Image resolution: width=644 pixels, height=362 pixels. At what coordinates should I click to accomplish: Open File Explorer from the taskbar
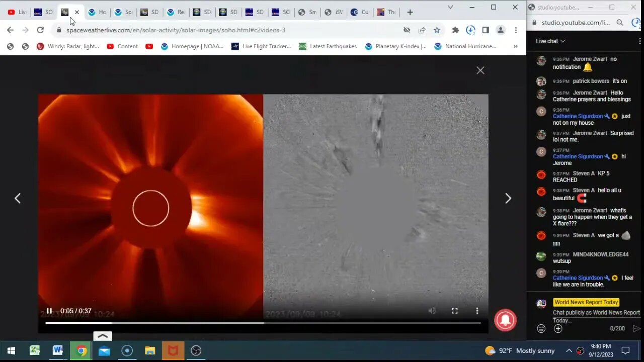click(150, 350)
